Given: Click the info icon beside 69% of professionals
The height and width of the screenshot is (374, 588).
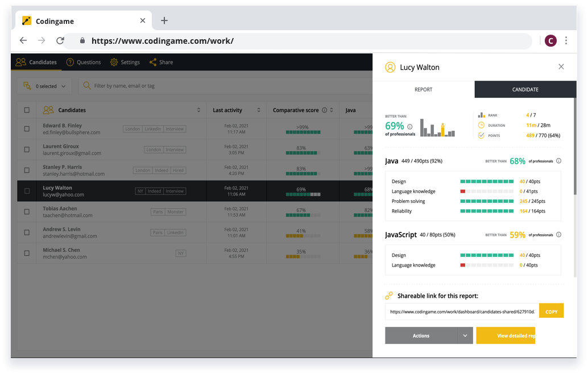Looking at the screenshot, I should tap(410, 126).
